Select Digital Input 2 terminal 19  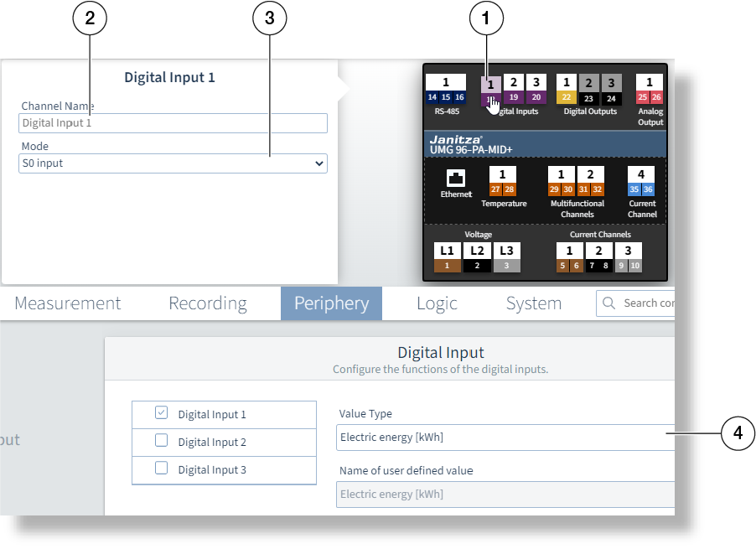click(514, 90)
